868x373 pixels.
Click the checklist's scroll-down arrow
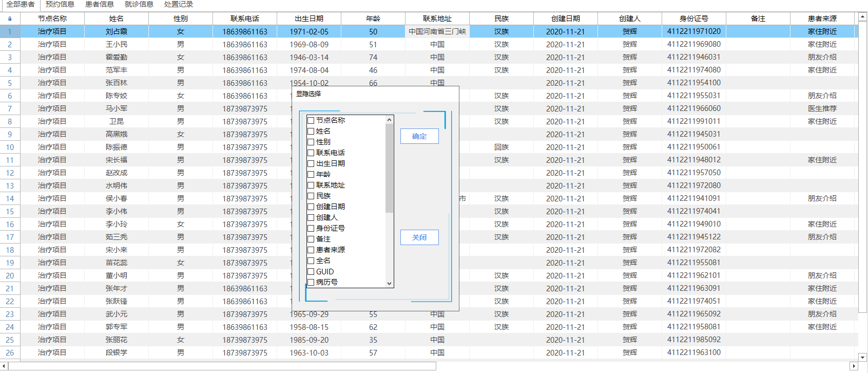tap(389, 283)
